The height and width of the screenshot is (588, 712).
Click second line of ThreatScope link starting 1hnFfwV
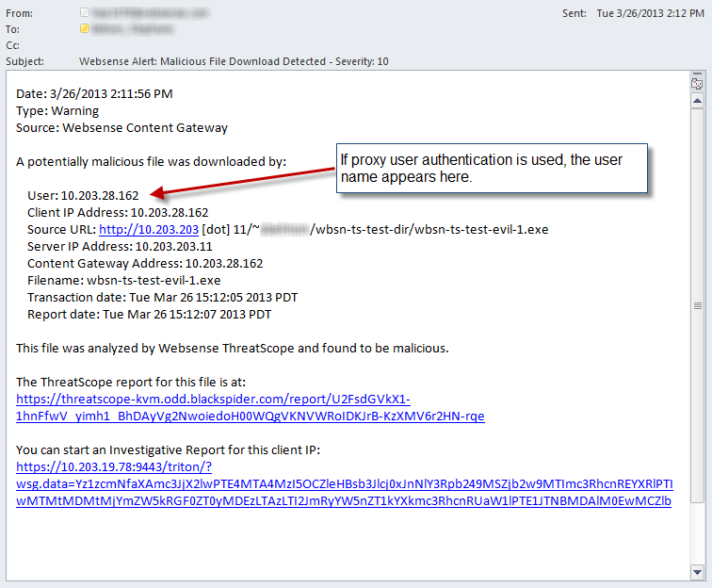251,416
